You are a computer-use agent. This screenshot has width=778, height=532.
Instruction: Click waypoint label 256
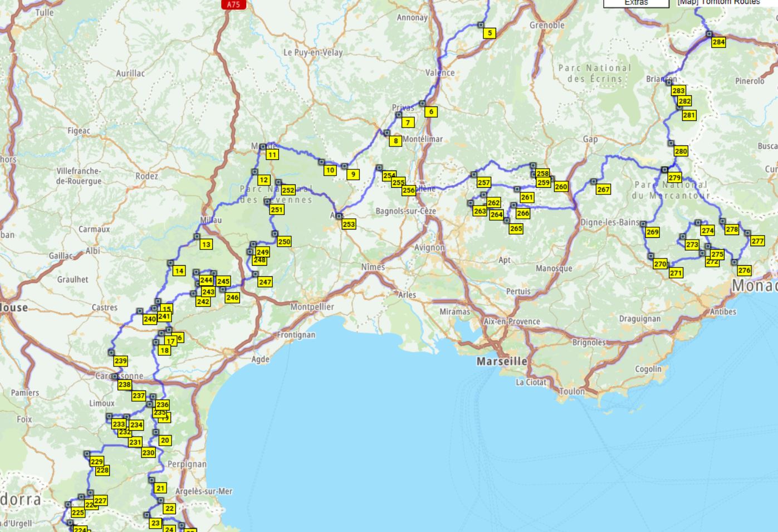[409, 190]
